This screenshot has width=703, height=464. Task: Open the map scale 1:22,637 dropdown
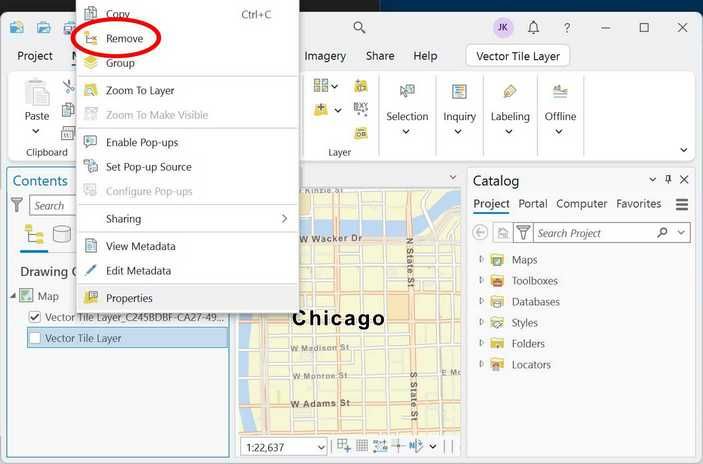click(321, 447)
